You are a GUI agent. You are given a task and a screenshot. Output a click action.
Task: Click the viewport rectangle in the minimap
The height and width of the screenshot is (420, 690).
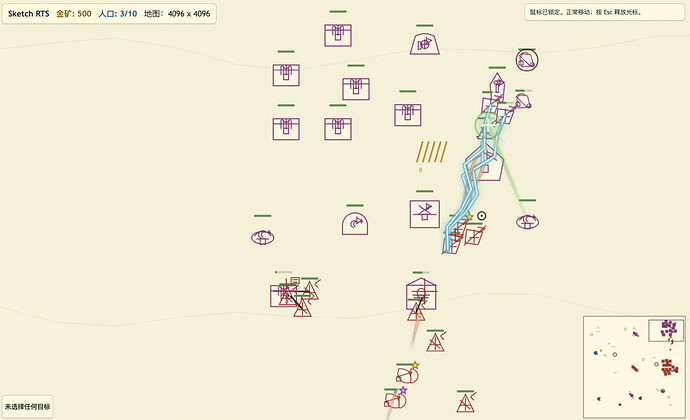(666, 331)
